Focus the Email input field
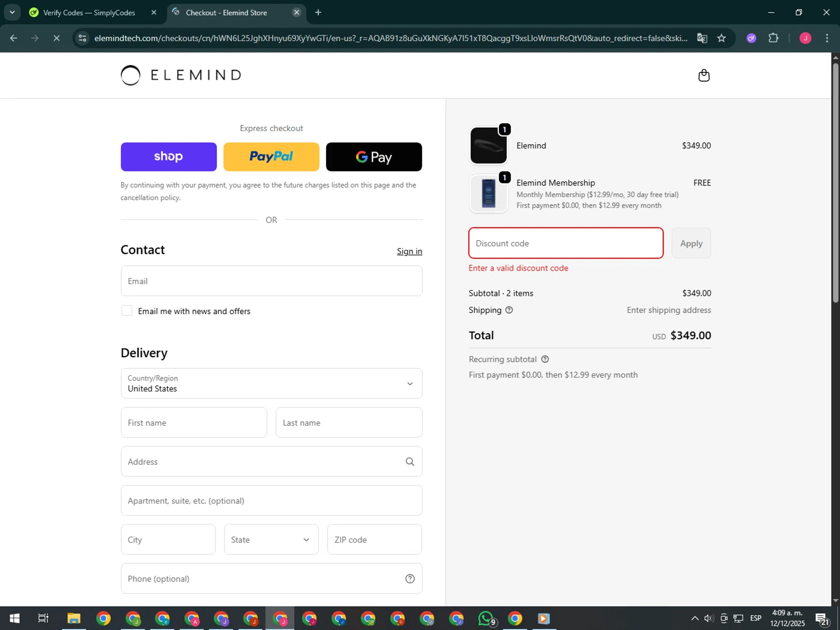Viewport: 840px width, 630px height. click(x=271, y=281)
